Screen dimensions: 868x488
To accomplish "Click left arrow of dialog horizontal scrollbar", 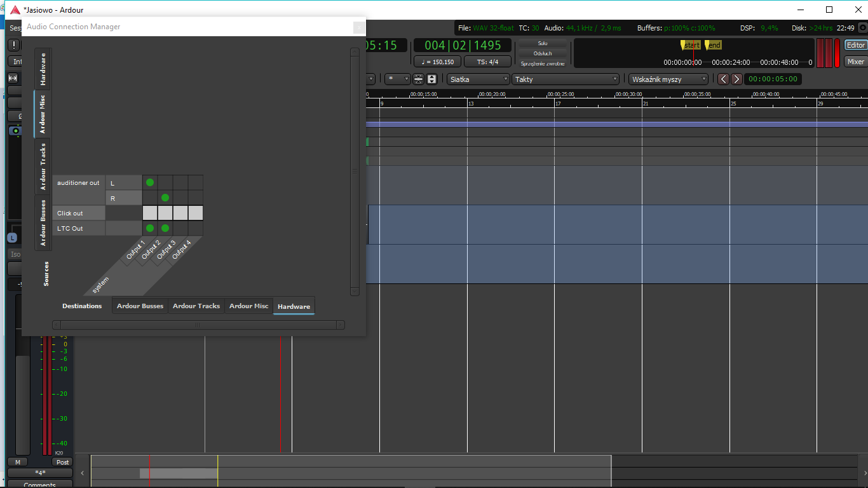I will pyautogui.click(x=57, y=325).
